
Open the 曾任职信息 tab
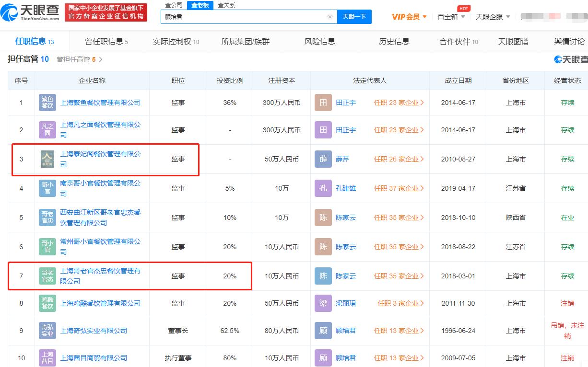tap(106, 41)
